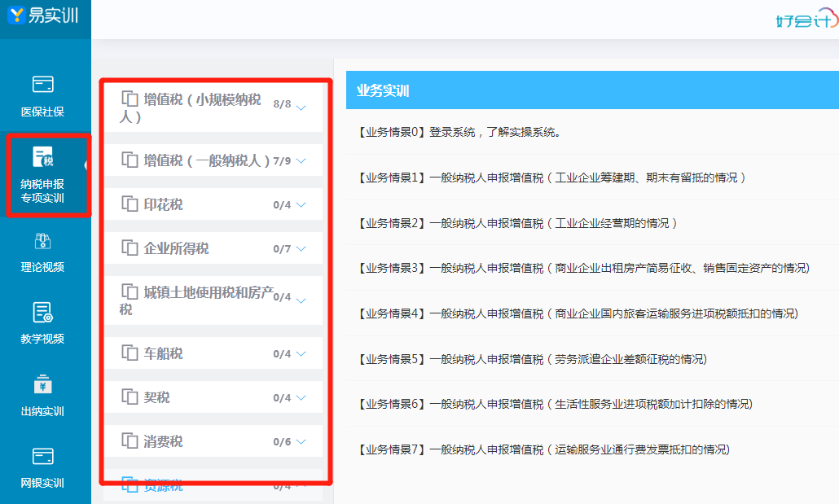Viewport: 839px width, 504px height.
Task: Expand 消费税 chevron
Action: [x=301, y=441]
